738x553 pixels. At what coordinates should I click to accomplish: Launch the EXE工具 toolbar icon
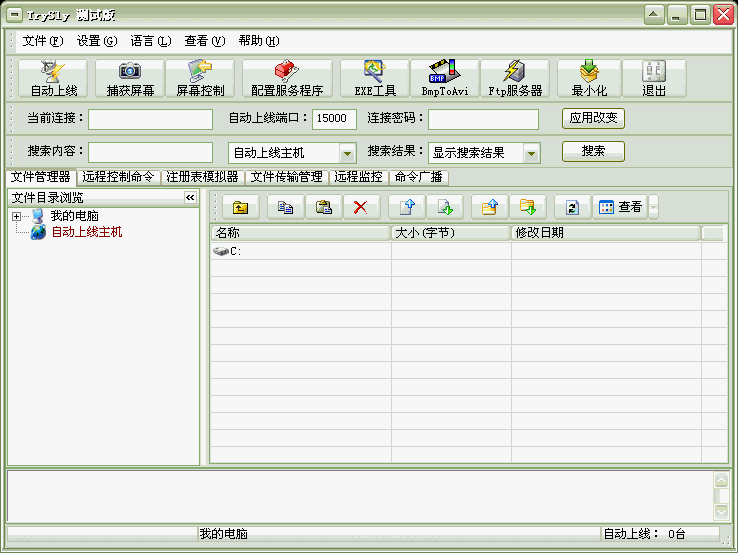(375, 79)
